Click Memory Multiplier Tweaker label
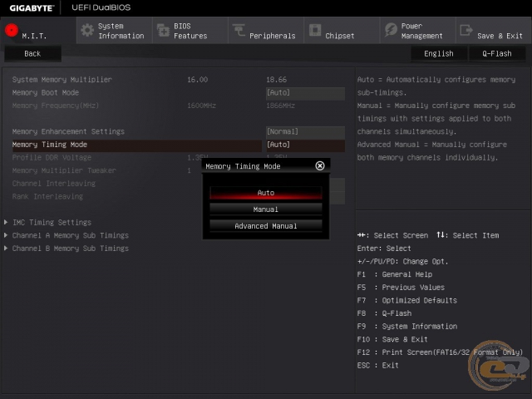The height and width of the screenshot is (399, 532). (64, 170)
